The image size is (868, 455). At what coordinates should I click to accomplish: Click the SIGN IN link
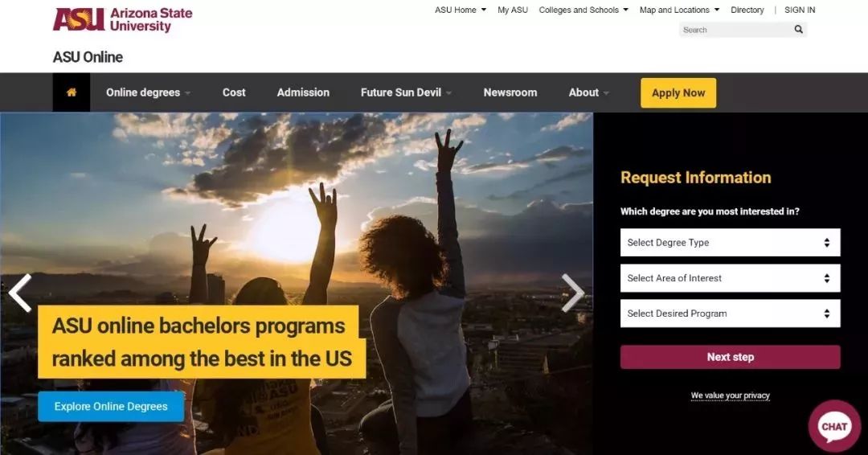click(800, 10)
